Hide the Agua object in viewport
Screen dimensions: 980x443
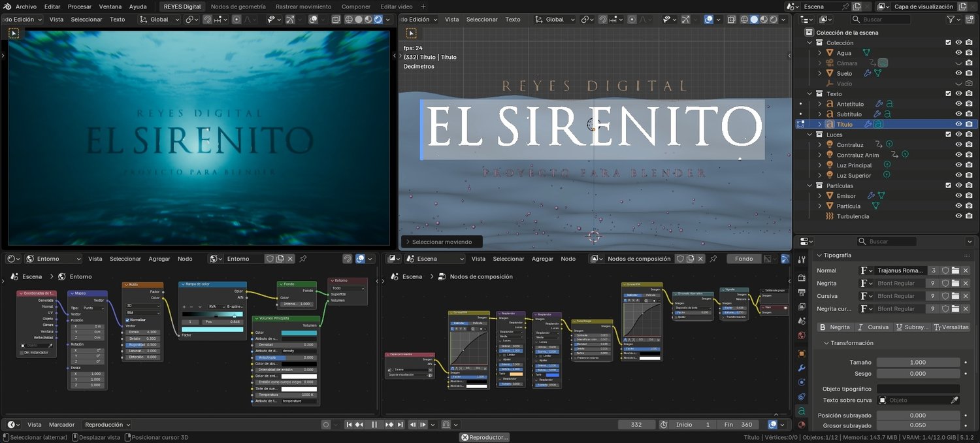[958, 53]
